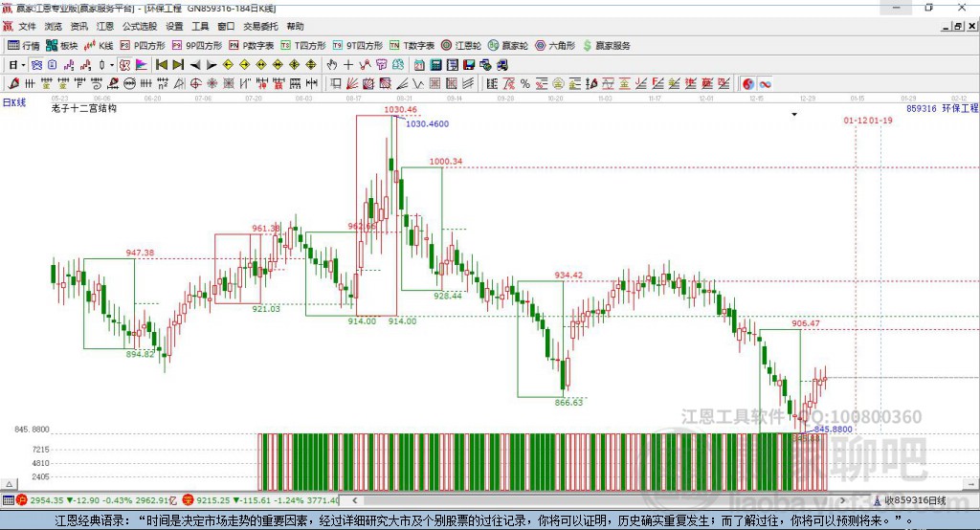Open the 9T四方形 tool
The height and width of the screenshot is (530, 980).
(358, 46)
